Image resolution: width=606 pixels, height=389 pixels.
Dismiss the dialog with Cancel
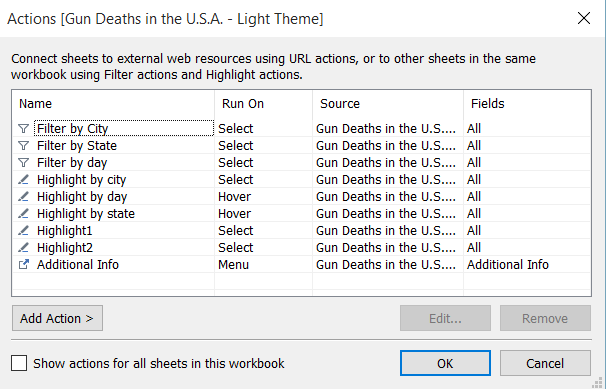coord(545,363)
